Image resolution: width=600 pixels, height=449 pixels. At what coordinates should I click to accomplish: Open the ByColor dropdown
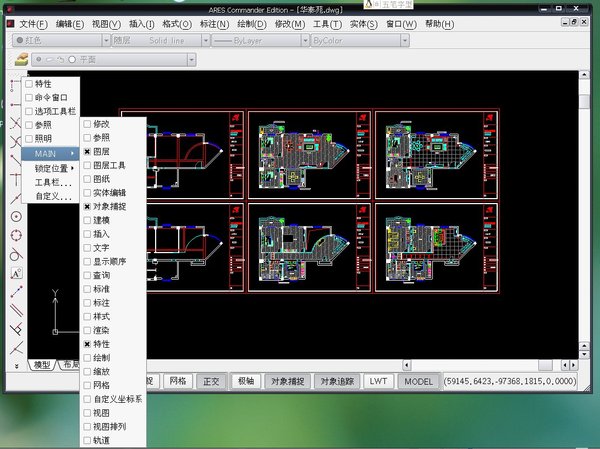(348, 41)
